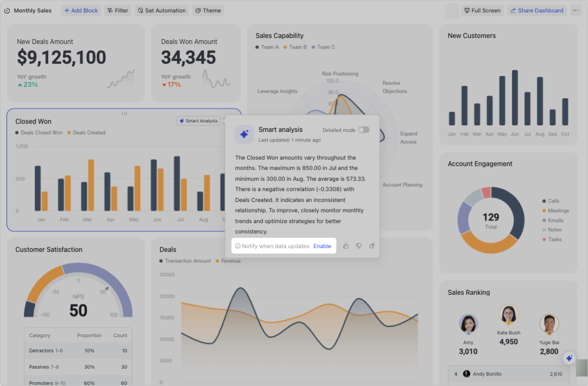This screenshot has height=386, width=588.
Task: Toggle Team B legend in Sales Capability
Action: pos(295,47)
